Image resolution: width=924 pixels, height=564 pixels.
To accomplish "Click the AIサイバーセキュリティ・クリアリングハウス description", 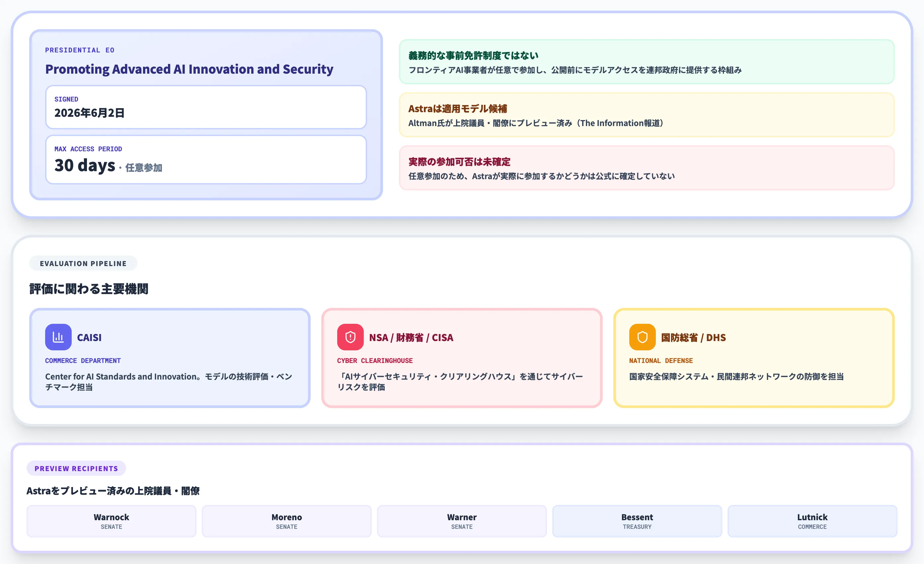I will coord(460,382).
